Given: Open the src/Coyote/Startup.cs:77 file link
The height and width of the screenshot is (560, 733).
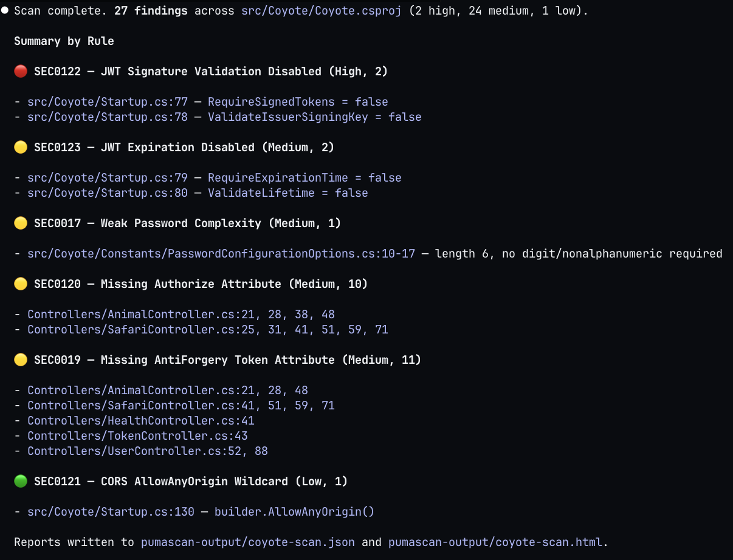Looking at the screenshot, I should click(108, 102).
